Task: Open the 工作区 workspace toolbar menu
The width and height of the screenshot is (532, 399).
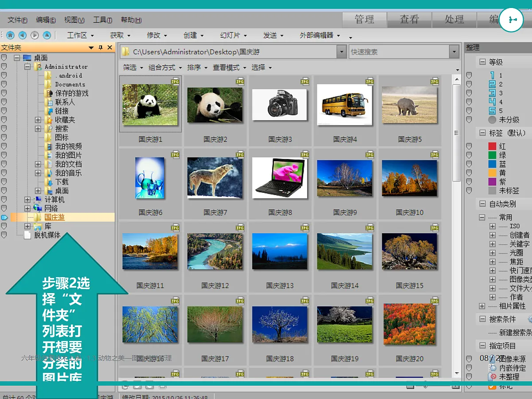Action: [x=80, y=35]
